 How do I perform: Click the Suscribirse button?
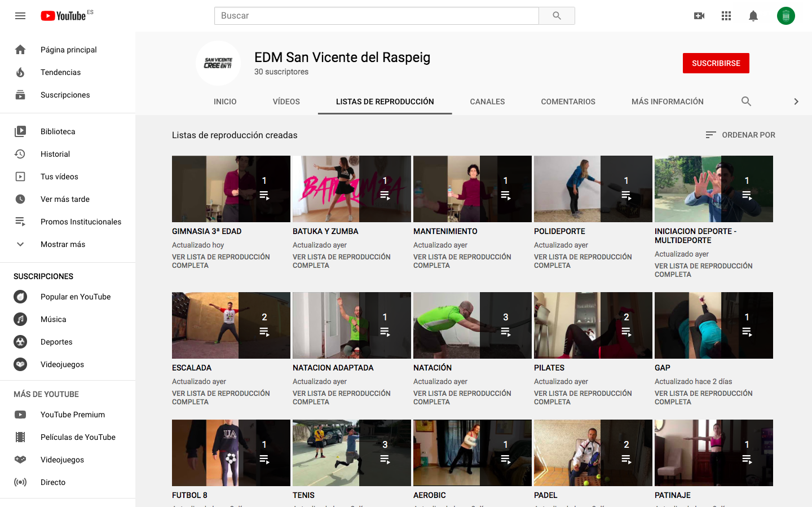coord(716,63)
